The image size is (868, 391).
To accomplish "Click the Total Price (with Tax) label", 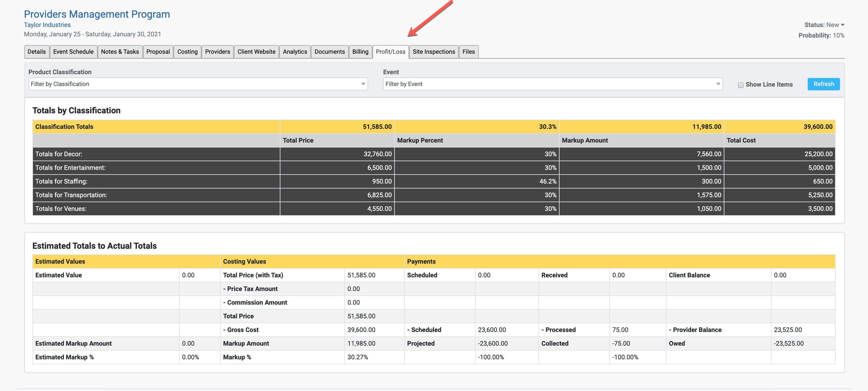I will (253, 275).
